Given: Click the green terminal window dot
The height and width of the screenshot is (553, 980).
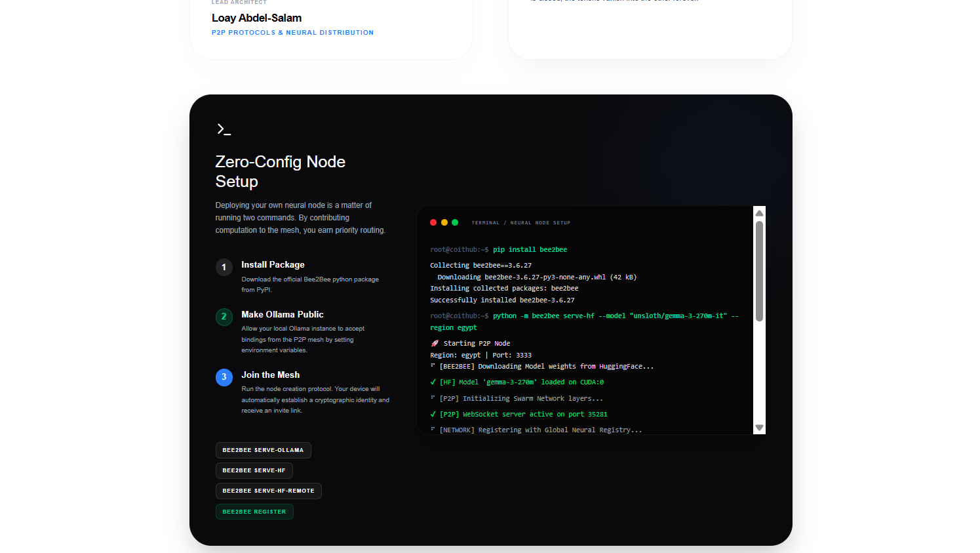Looking at the screenshot, I should click(x=455, y=222).
